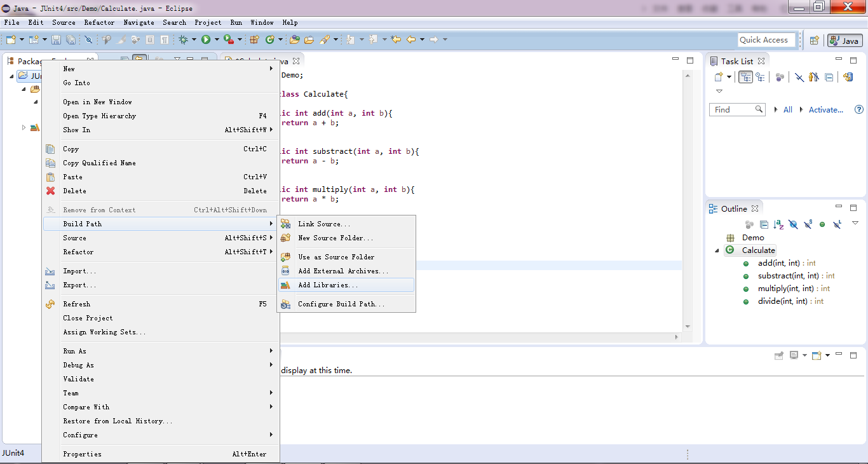Viewport: 868px width, 464px height.
Task: Choose Configure Build Path... in submenu
Action: (341, 304)
